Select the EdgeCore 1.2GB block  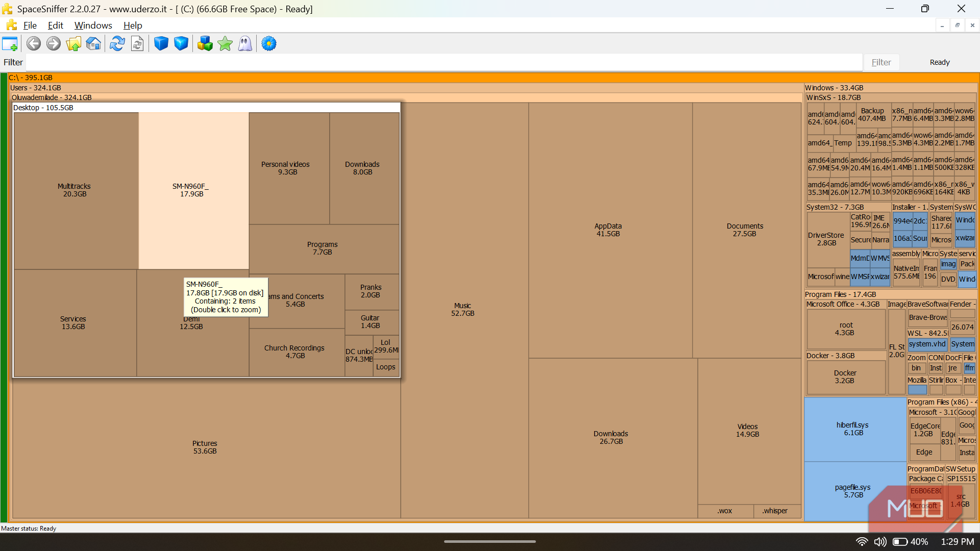(x=924, y=430)
